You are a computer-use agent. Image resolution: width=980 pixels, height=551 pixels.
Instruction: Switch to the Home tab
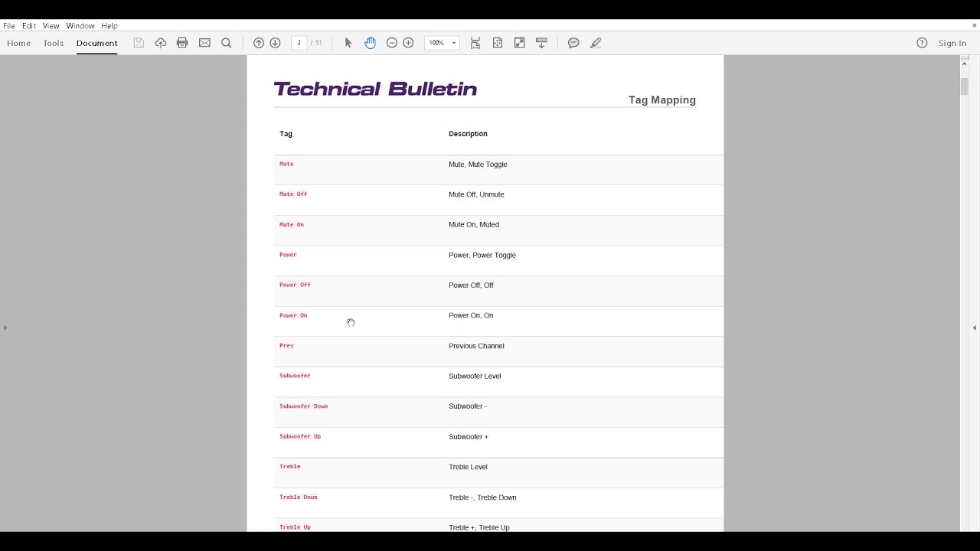point(19,44)
